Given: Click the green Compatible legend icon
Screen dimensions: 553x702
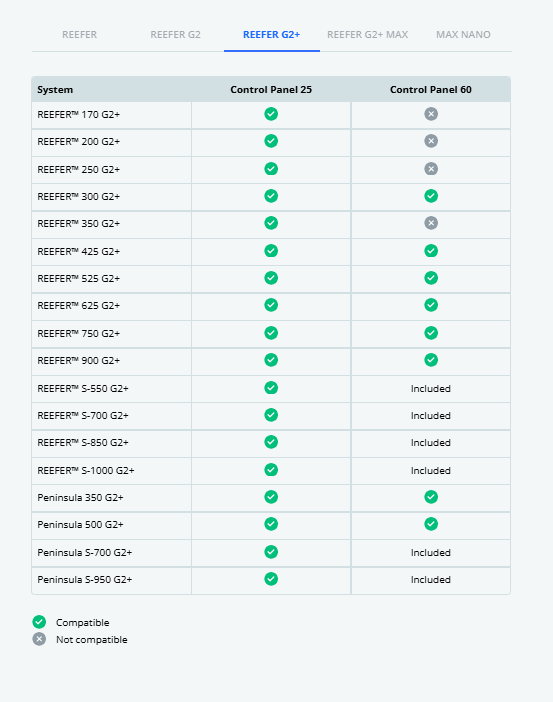Looking at the screenshot, I should pyautogui.click(x=39, y=622).
